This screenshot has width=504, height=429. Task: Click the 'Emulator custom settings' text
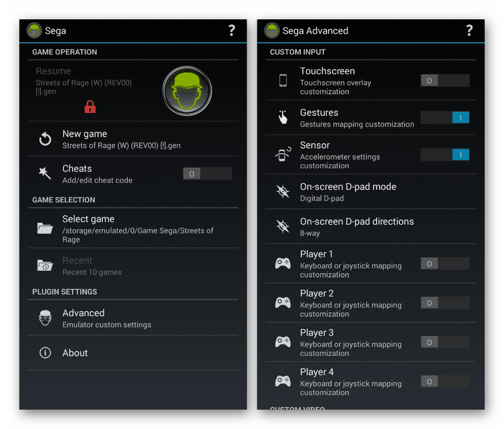[107, 324]
